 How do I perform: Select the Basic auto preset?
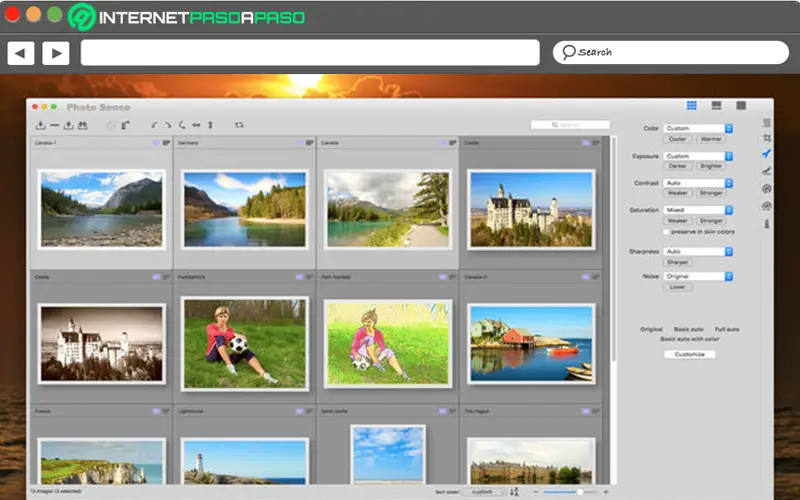pyautogui.click(x=689, y=330)
